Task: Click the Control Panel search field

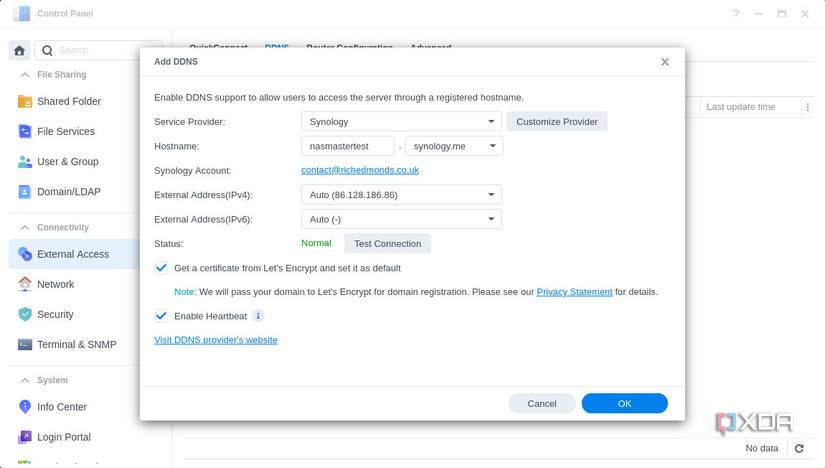Action: click(99, 51)
